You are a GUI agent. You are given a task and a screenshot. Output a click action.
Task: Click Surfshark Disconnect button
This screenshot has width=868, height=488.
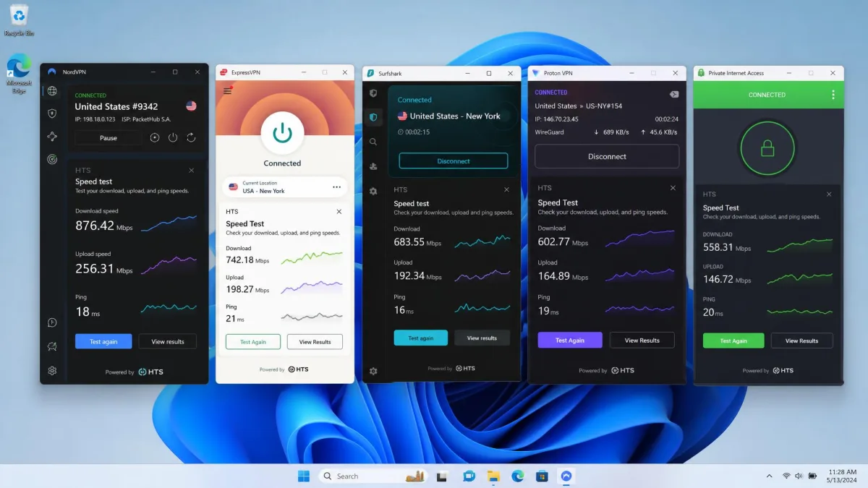pos(454,161)
